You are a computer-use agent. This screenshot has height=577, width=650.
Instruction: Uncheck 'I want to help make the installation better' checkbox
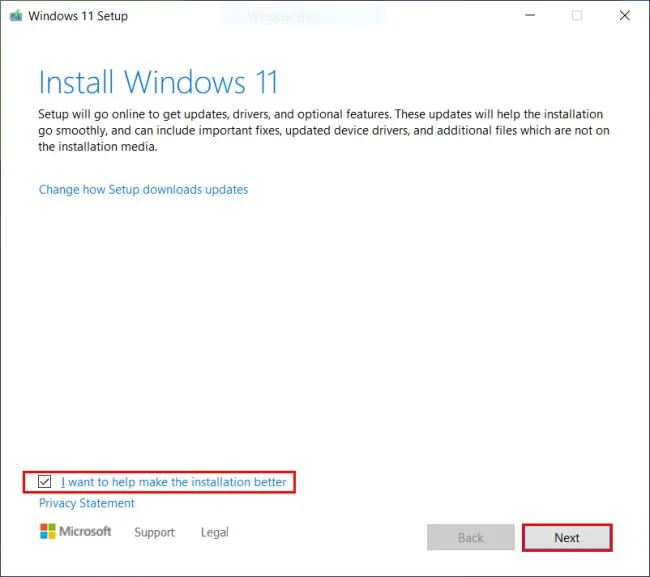(44, 482)
